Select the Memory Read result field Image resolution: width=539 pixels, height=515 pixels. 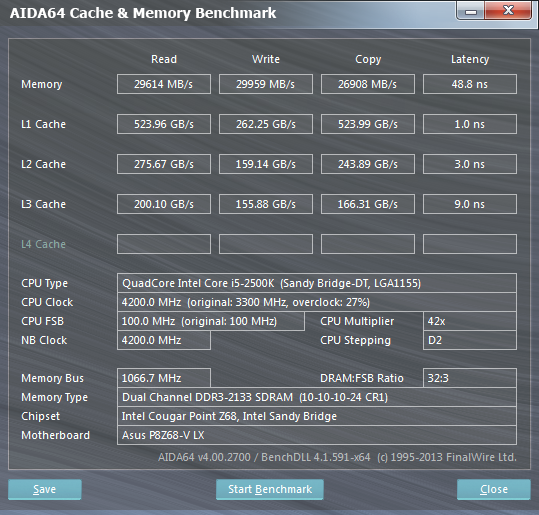(164, 84)
